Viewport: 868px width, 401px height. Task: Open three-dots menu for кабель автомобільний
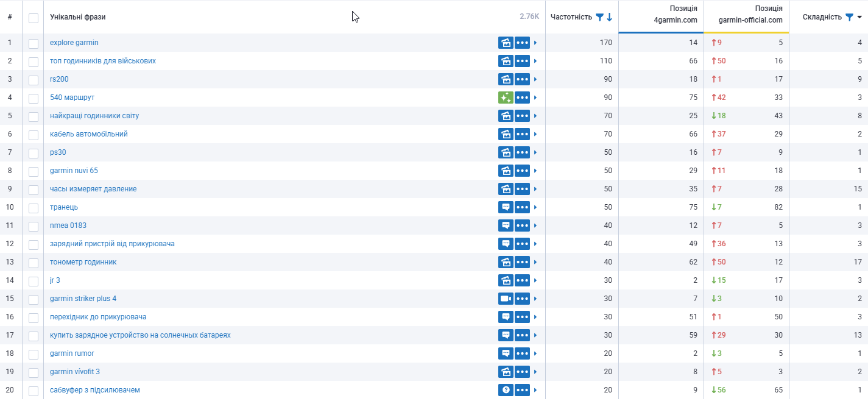(522, 134)
